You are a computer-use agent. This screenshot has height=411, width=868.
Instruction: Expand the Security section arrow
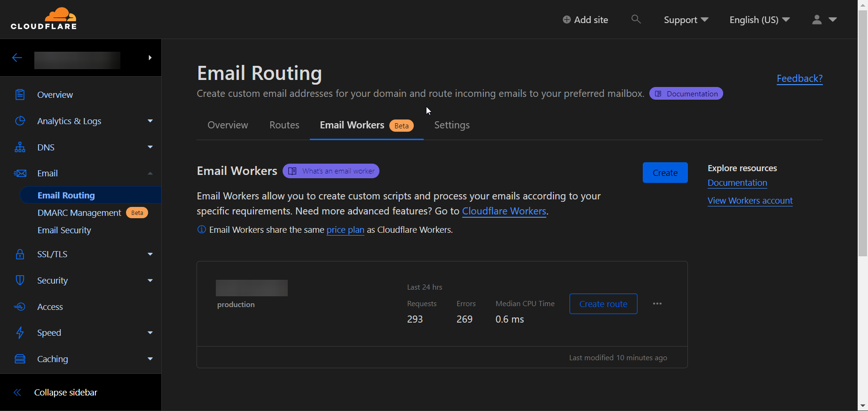[150, 280]
